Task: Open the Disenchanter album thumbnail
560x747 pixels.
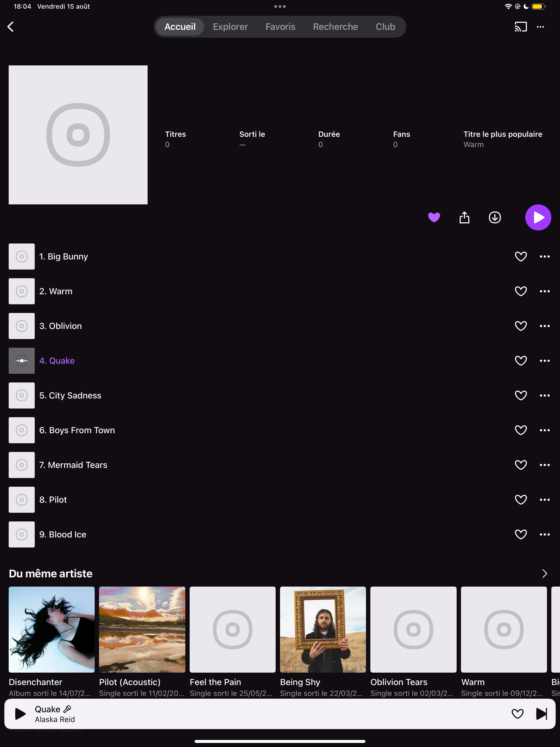Action: pyautogui.click(x=52, y=629)
